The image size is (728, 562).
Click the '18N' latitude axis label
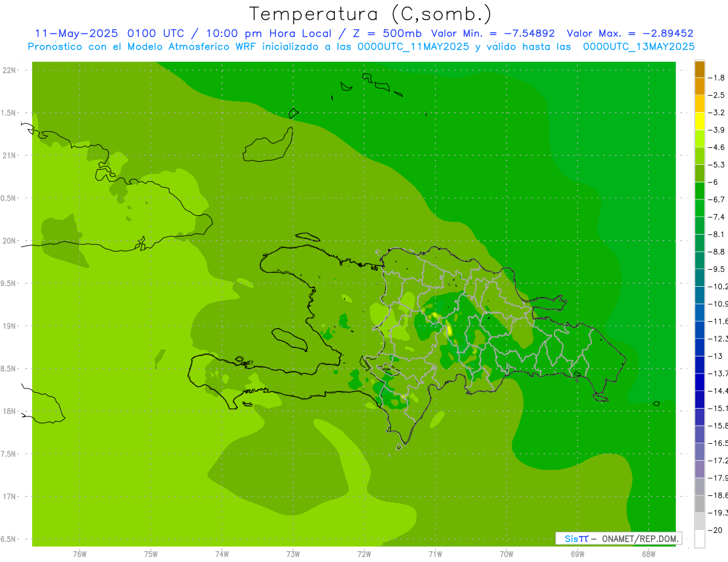9,411
